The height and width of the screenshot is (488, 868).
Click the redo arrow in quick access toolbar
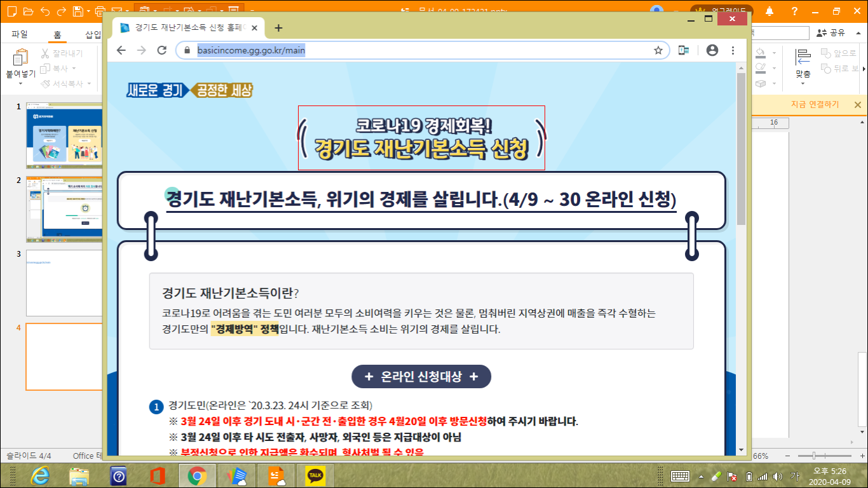[62, 11]
